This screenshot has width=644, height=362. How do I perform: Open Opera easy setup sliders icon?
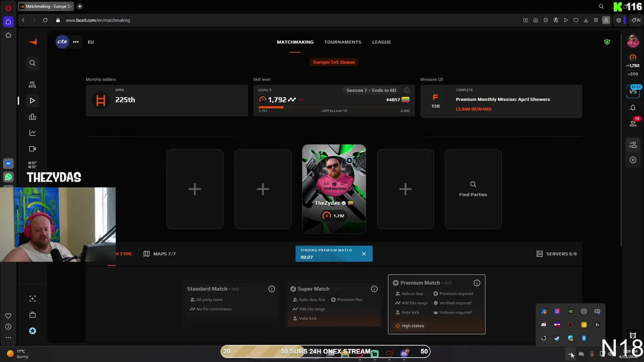pyautogui.click(x=596, y=20)
